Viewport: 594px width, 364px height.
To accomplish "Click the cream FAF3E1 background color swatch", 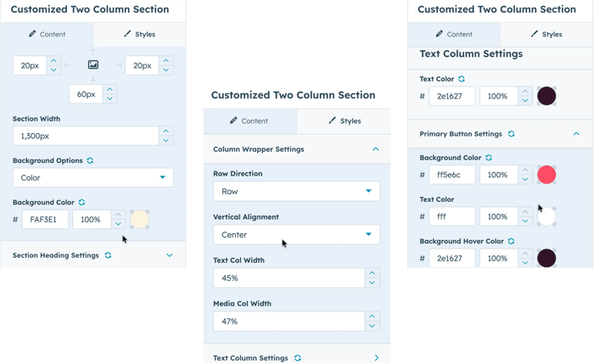I will point(139,219).
